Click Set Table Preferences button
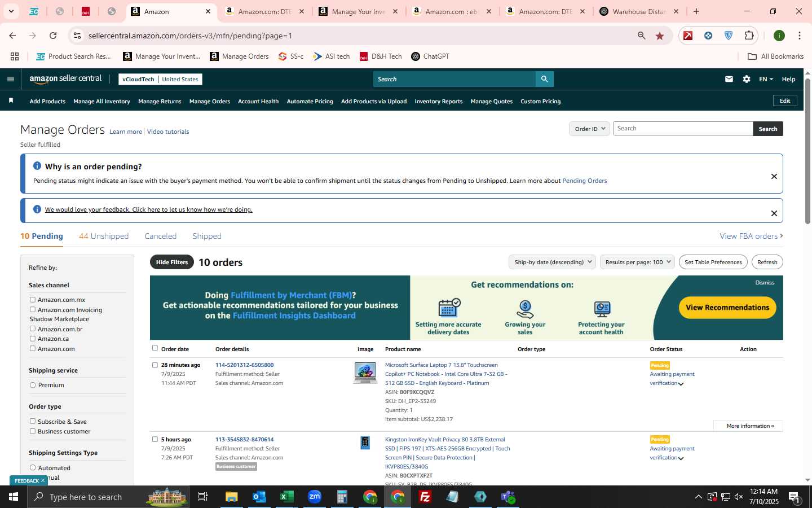The width and height of the screenshot is (812, 508). coord(713,262)
